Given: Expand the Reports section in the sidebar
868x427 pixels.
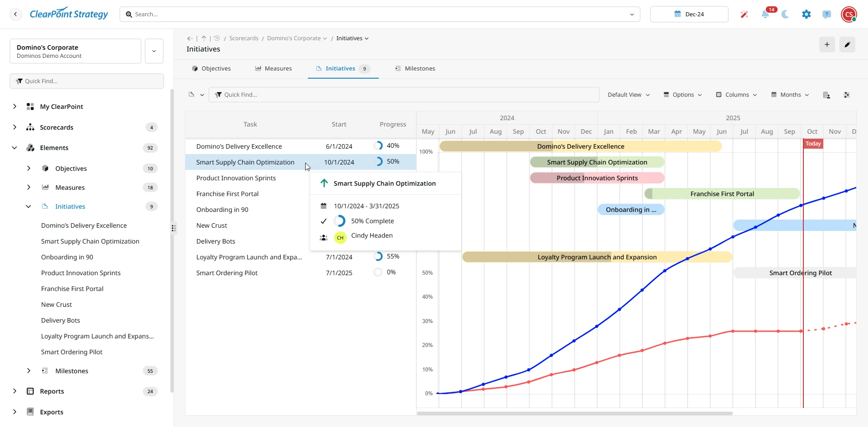Looking at the screenshot, I should [15, 391].
